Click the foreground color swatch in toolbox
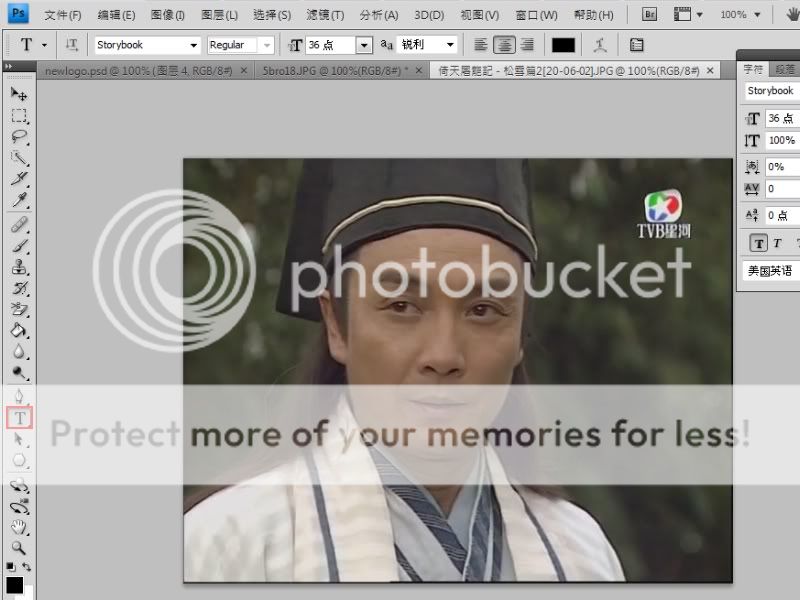This screenshot has width=800, height=600. [x=14, y=585]
